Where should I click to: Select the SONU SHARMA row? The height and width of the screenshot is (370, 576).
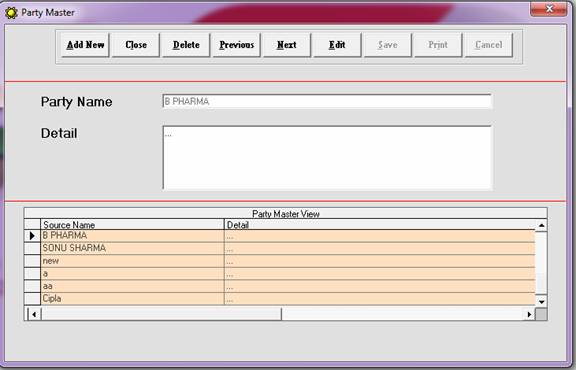tap(288, 248)
